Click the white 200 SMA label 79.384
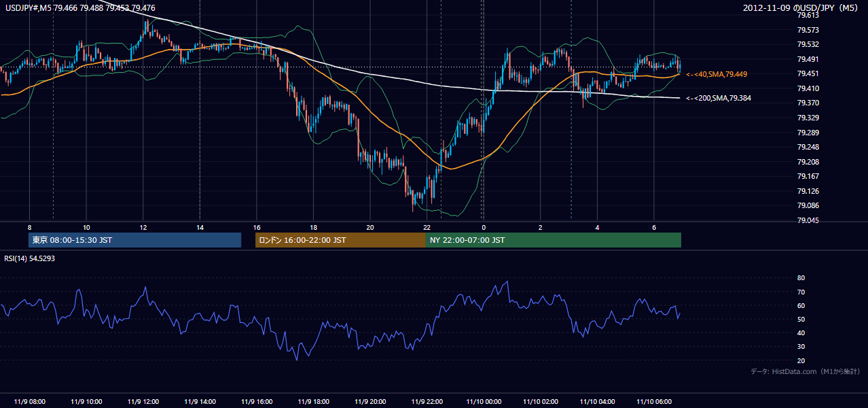This screenshot has width=868, height=408. pyautogui.click(x=719, y=98)
